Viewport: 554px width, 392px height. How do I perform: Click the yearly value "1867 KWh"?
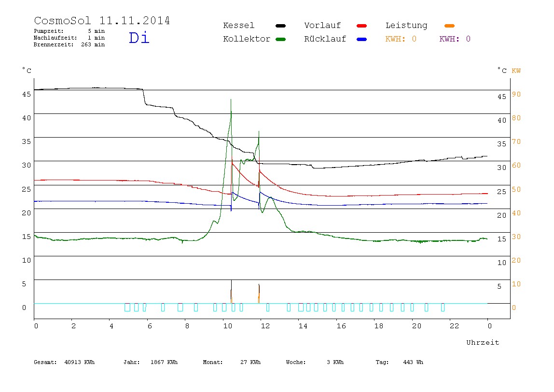(164, 362)
